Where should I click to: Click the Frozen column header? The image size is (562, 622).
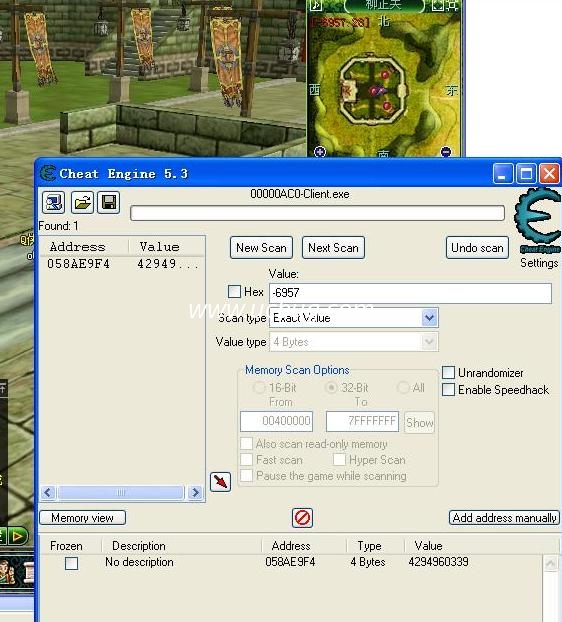[x=66, y=546]
